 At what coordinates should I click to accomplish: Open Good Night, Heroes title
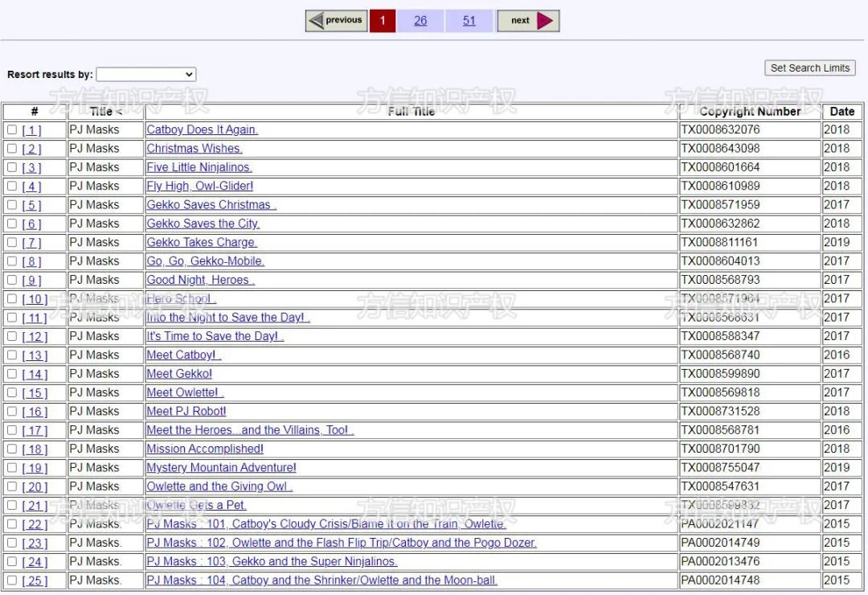click(x=200, y=280)
